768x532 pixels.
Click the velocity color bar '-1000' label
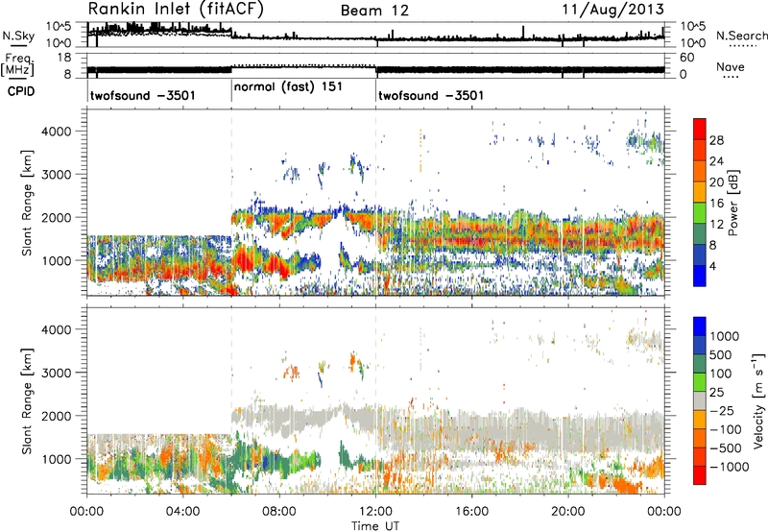(x=729, y=467)
